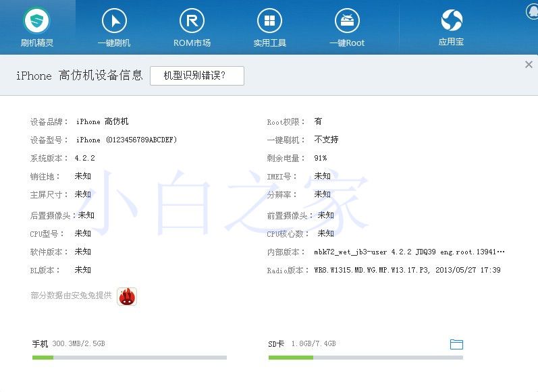Select the 软件版本 value 未知
538x392 pixels.
pyautogui.click(x=82, y=252)
